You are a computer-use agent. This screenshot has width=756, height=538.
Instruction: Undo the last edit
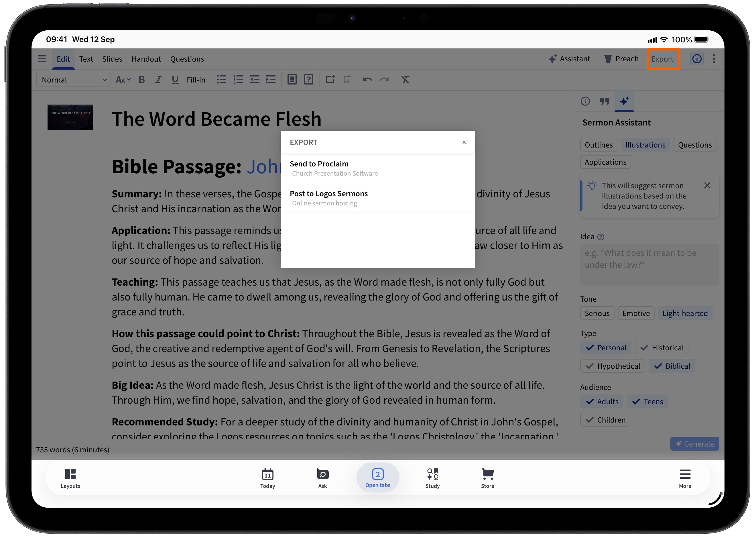[367, 80]
